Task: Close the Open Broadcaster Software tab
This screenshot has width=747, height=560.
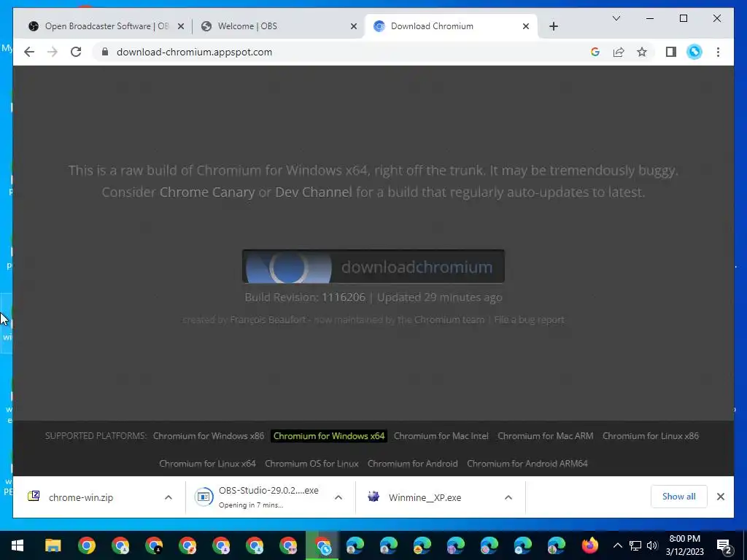Action: pos(181,26)
